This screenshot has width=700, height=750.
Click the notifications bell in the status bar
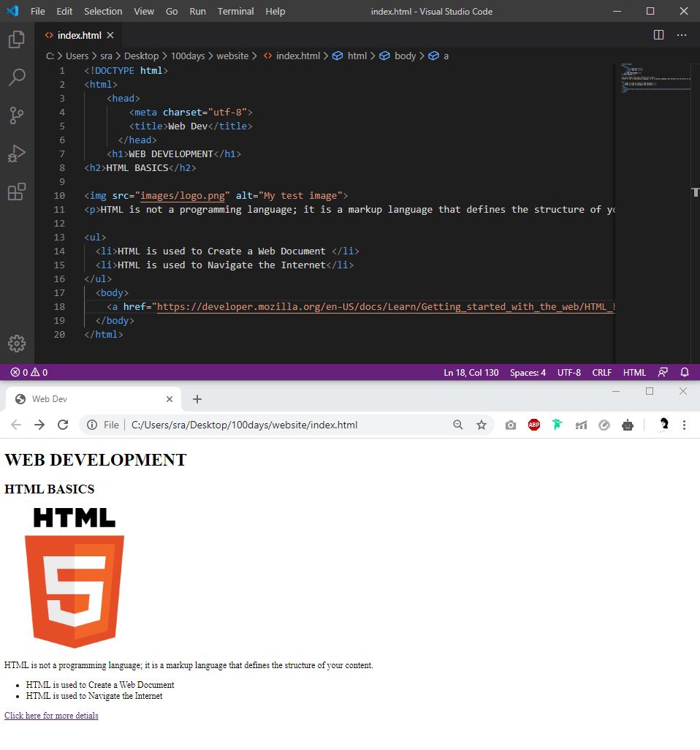[x=685, y=372]
